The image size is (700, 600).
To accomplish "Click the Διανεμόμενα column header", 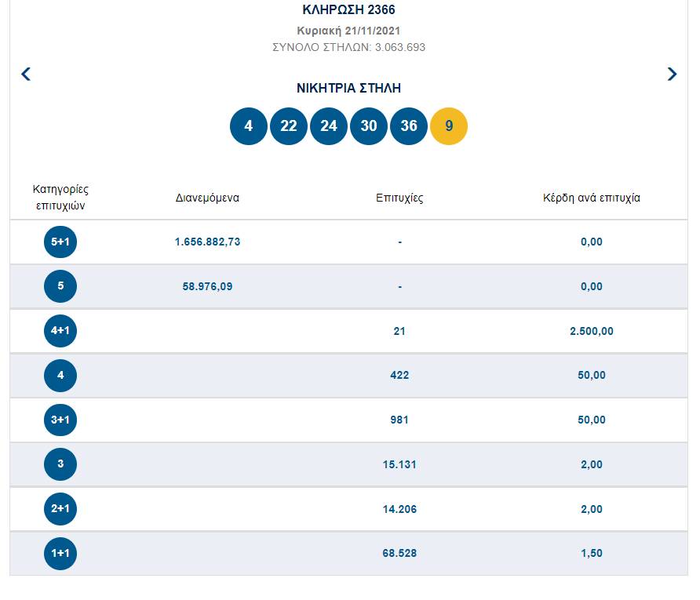I will (x=208, y=198).
